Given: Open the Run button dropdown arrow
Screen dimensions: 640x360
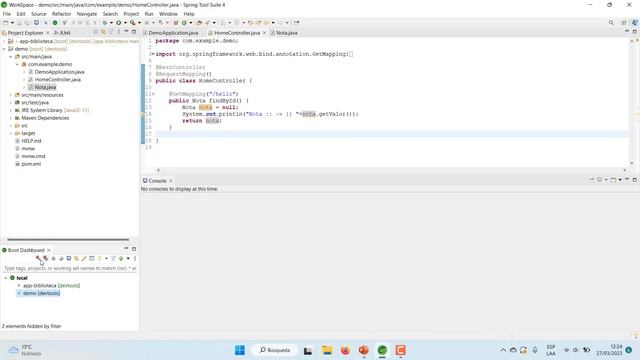Looking at the screenshot, I should click(x=125, y=23).
